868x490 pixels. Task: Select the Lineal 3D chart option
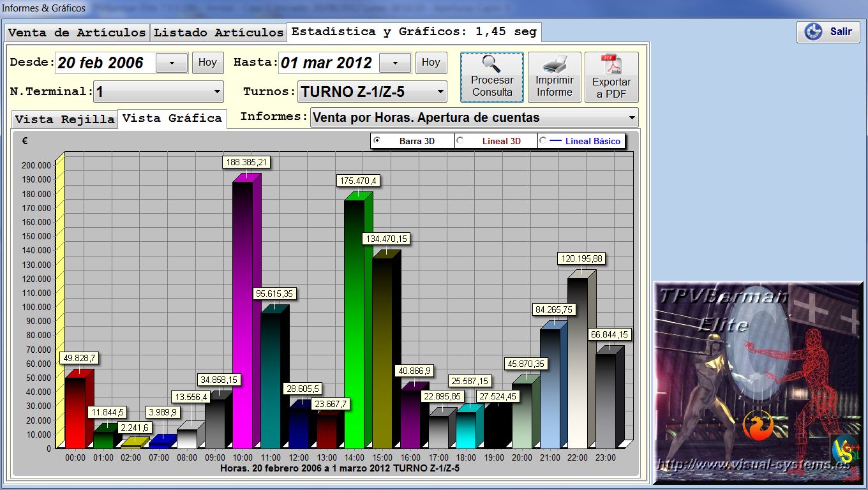pyautogui.click(x=460, y=141)
